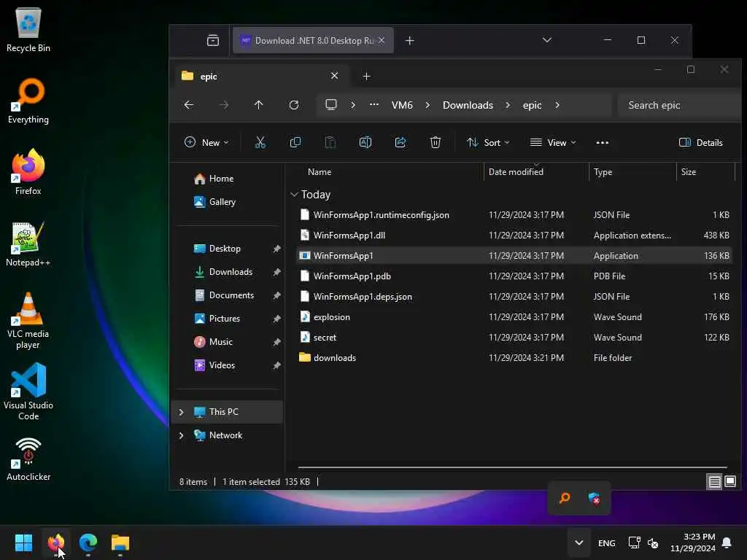Open the Windows Start menu
The width and height of the screenshot is (747, 560).
click(x=23, y=542)
